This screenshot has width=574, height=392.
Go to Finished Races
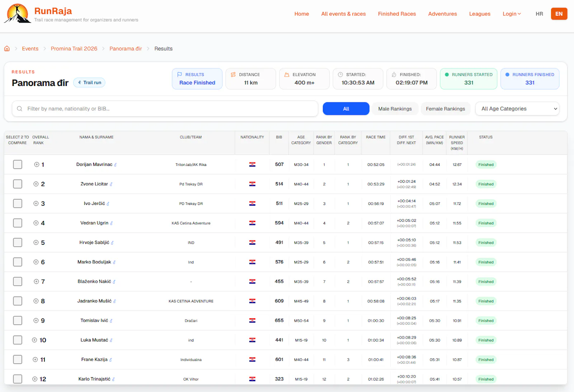pyautogui.click(x=397, y=14)
